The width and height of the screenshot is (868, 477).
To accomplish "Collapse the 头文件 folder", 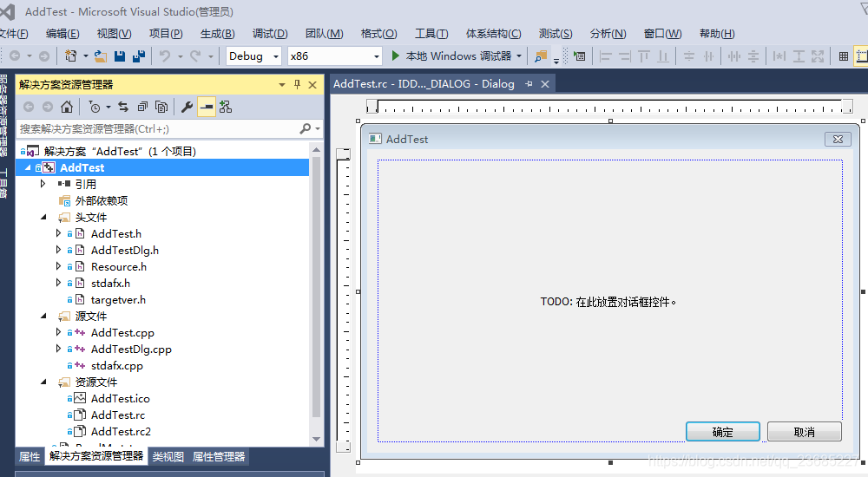I will click(43, 217).
